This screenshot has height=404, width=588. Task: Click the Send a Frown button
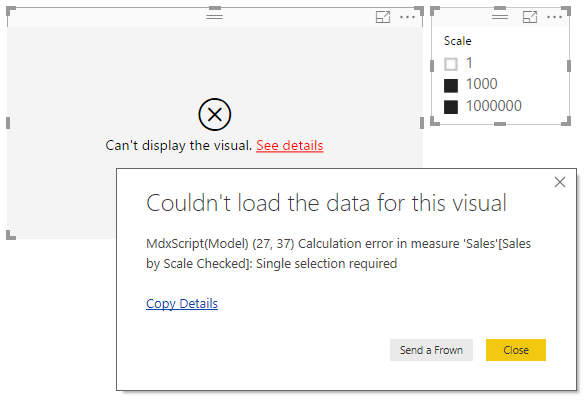click(x=431, y=350)
